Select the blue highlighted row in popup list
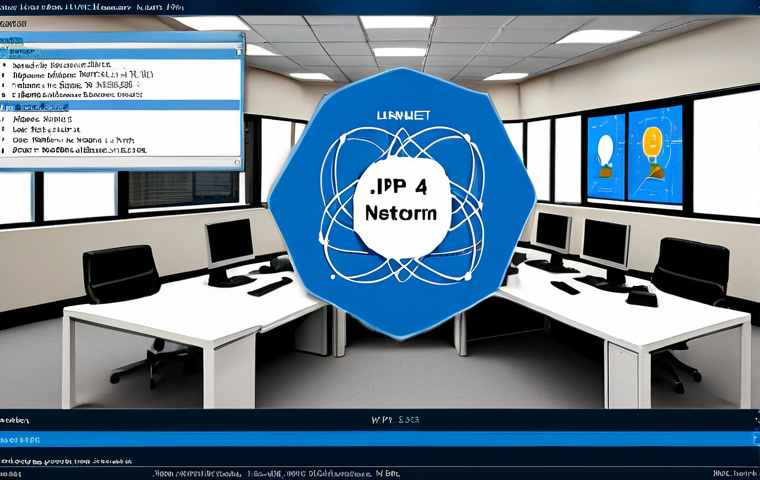 120,106
